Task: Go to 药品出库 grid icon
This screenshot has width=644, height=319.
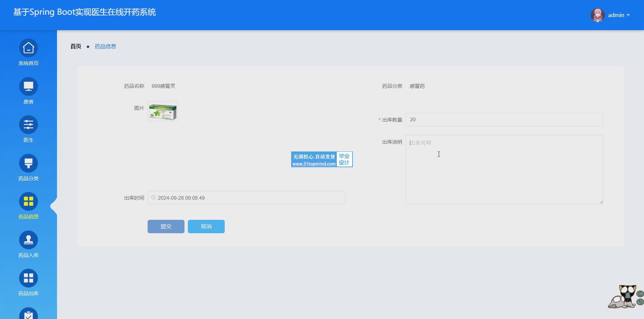Action: (29, 278)
